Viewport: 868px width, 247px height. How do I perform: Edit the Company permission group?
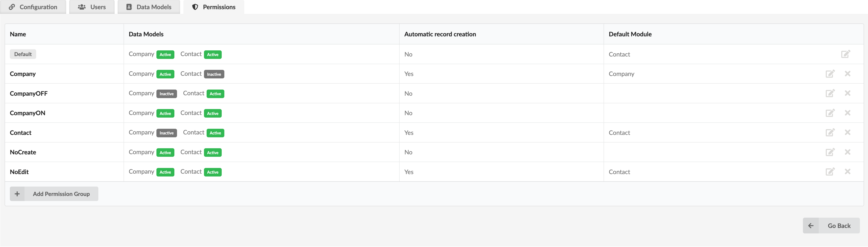point(830,74)
